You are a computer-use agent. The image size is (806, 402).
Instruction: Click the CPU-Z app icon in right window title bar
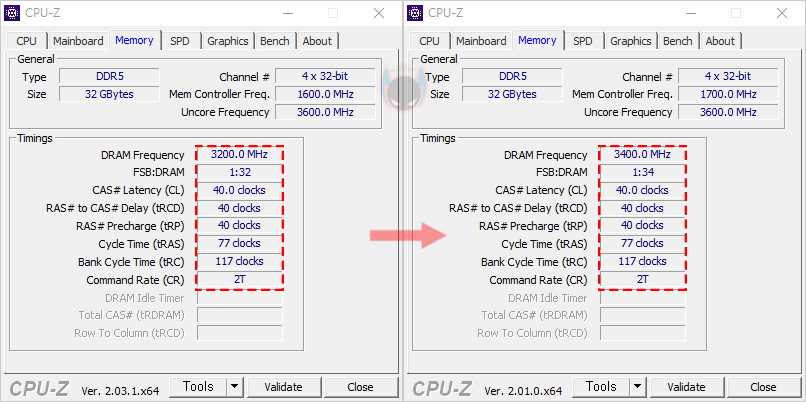pos(415,13)
